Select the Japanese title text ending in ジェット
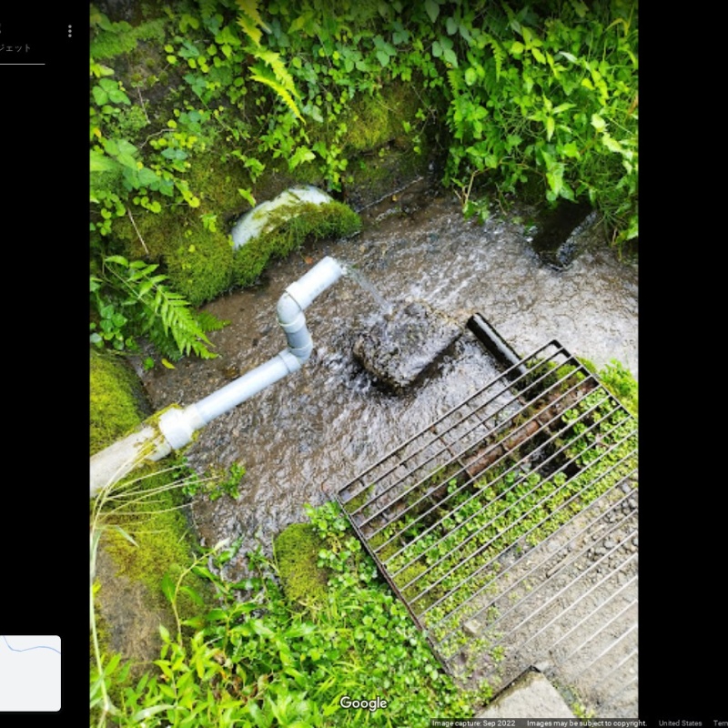 [15, 48]
